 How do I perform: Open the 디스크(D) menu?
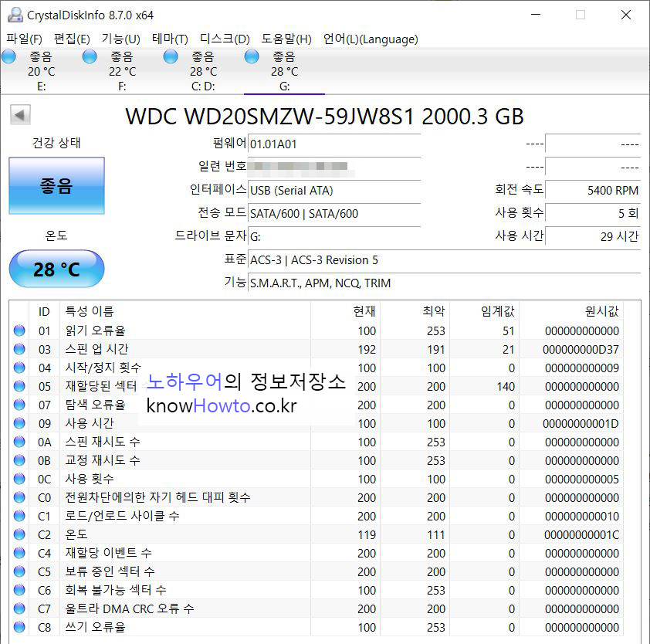click(225, 39)
